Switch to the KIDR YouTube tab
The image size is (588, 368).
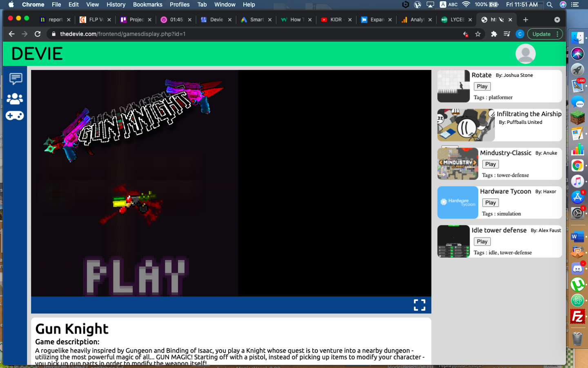click(336, 20)
